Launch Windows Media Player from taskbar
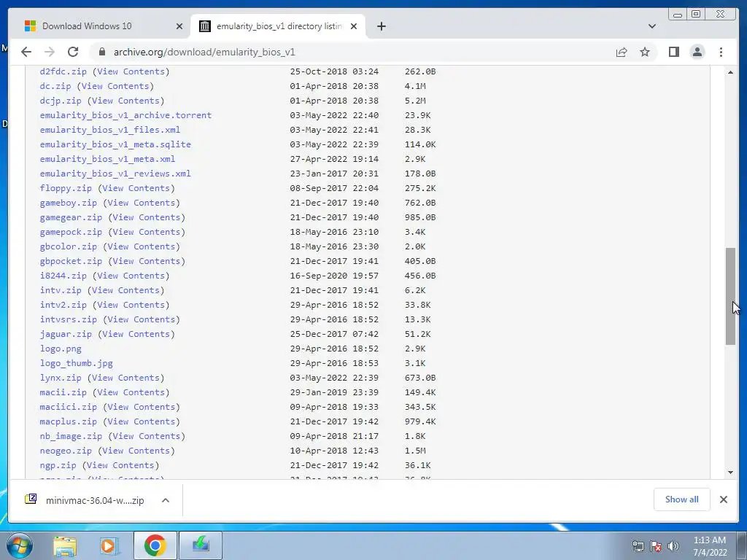The width and height of the screenshot is (747, 560). [109, 545]
